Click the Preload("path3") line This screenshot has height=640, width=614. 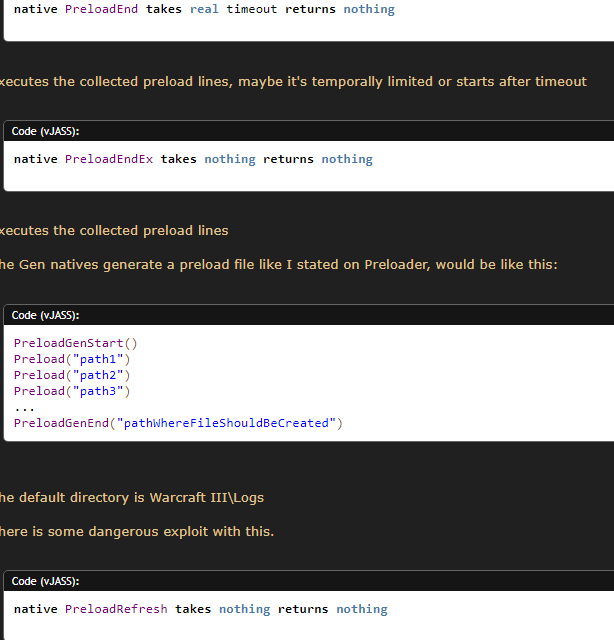72,391
